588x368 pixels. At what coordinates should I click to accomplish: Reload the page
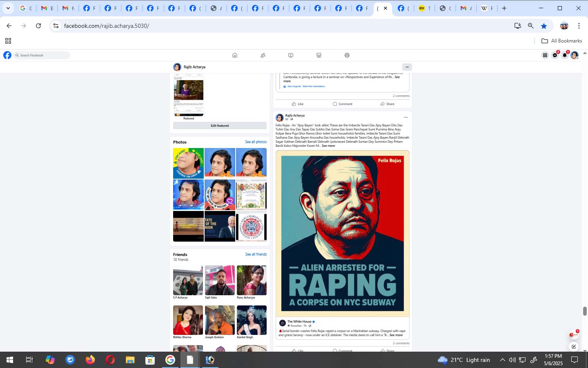(x=38, y=26)
